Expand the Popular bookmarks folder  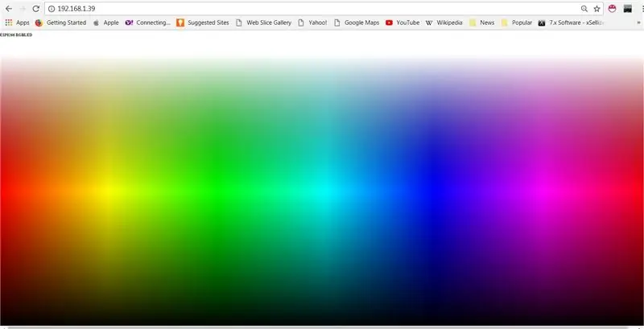(x=517, y=23)
